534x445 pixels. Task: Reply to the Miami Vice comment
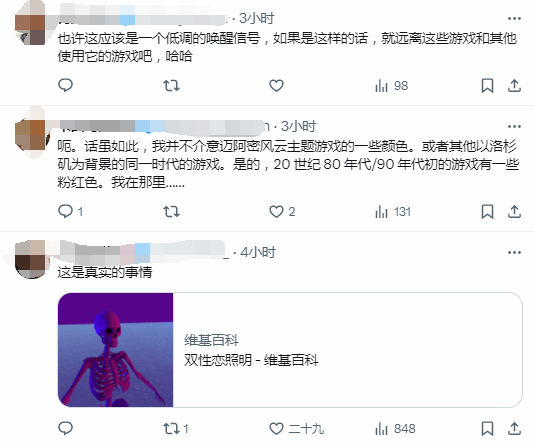pyautogui.click(x=70, y=211)
